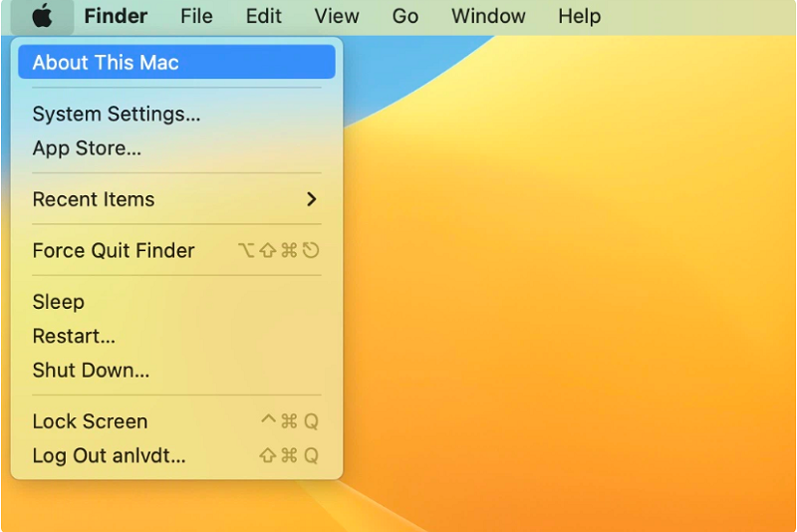Viewport: 797px width, 532px height.
Task: Open the Finder menu
Action: click(116, 16)
